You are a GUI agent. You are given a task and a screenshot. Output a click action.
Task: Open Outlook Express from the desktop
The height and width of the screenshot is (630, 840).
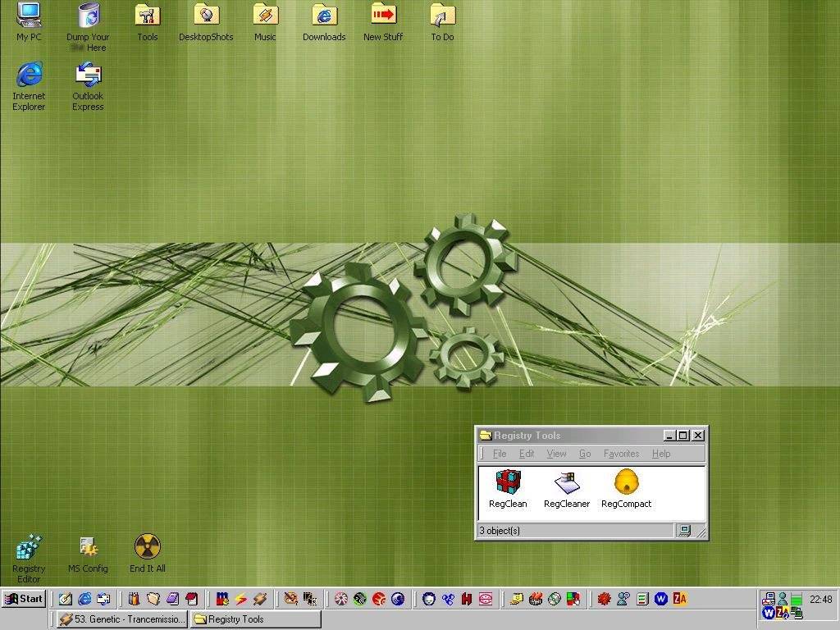[88, 75]
